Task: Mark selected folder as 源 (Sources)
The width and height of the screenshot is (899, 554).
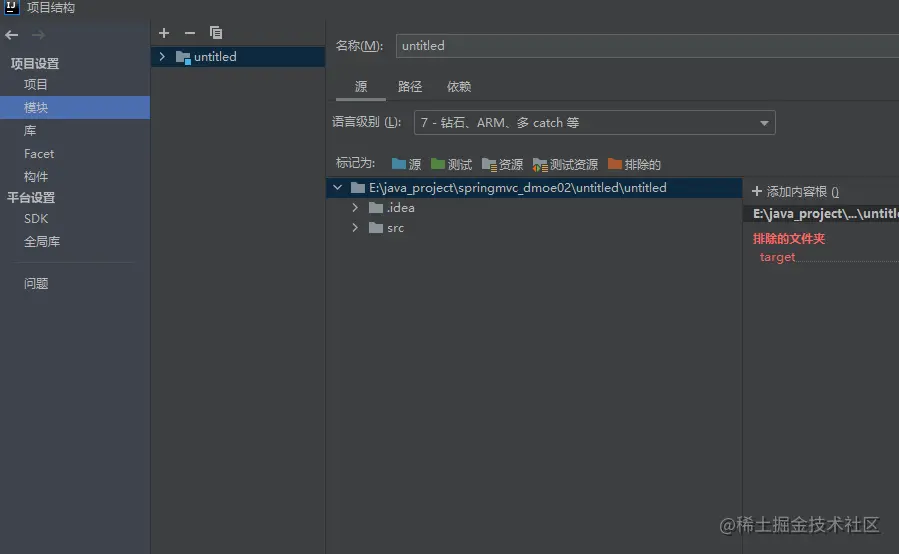Action: coord(406,165)
